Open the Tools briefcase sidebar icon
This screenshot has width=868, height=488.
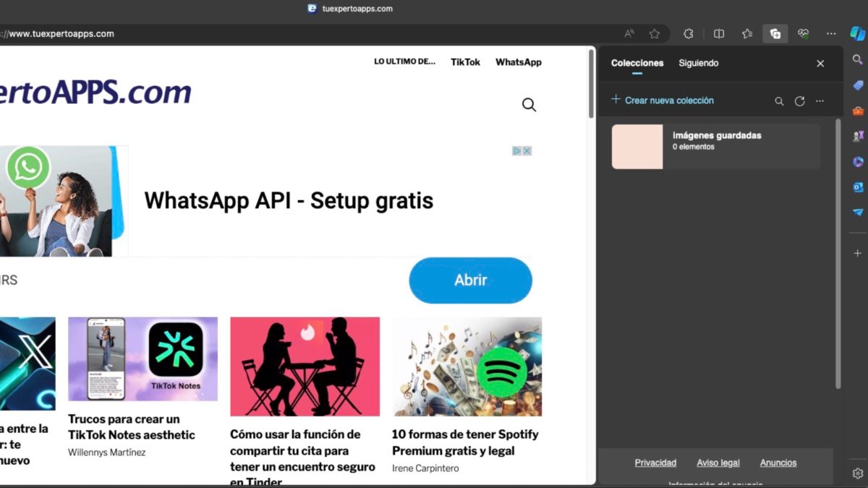tap(858, 111)
